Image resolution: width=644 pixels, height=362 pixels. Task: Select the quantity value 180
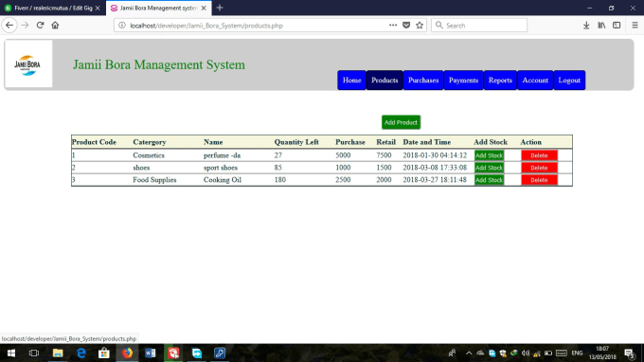click(280, 180)
